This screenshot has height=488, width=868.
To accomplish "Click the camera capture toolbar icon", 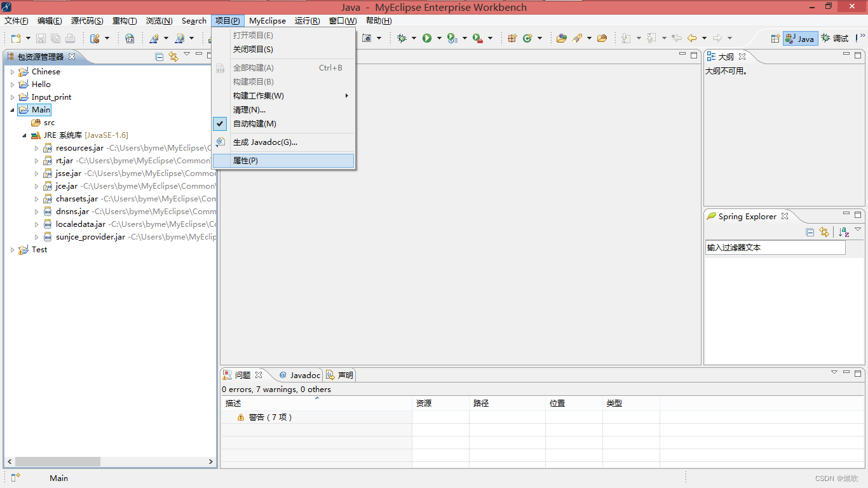I will click(367, 38).
